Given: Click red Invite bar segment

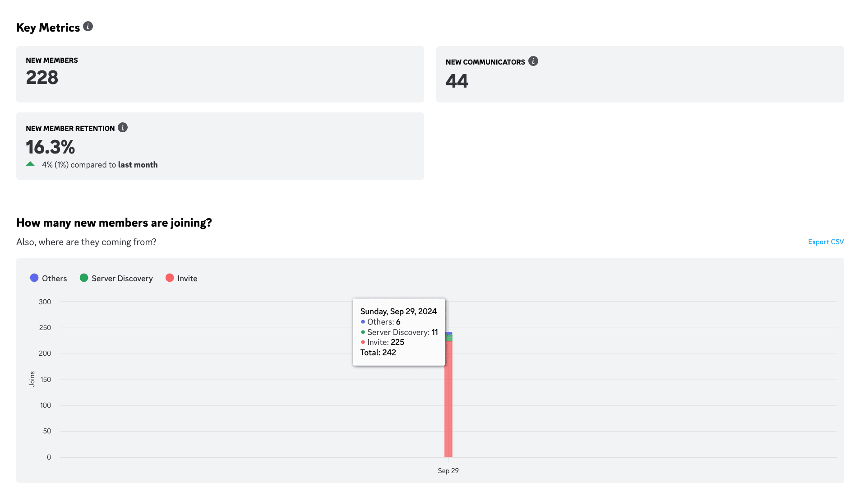Looking at the screenshot, I should [x=448, y=402].
